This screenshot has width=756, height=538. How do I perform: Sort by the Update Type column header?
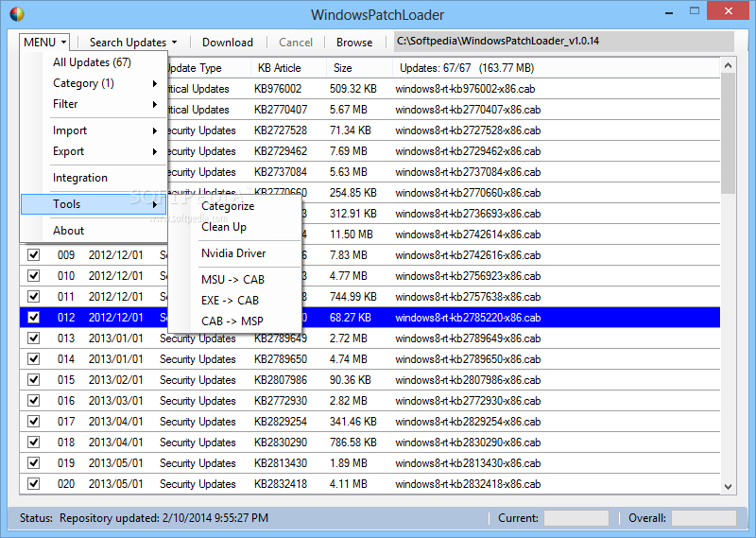click(x=209, y=68)
